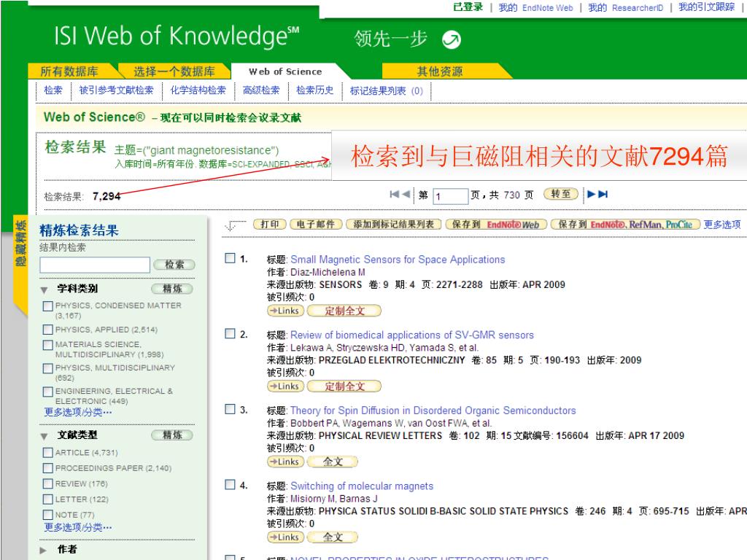Collapse the 文献类型 section
Screen dimensions: 747x560
pos(44,436)
